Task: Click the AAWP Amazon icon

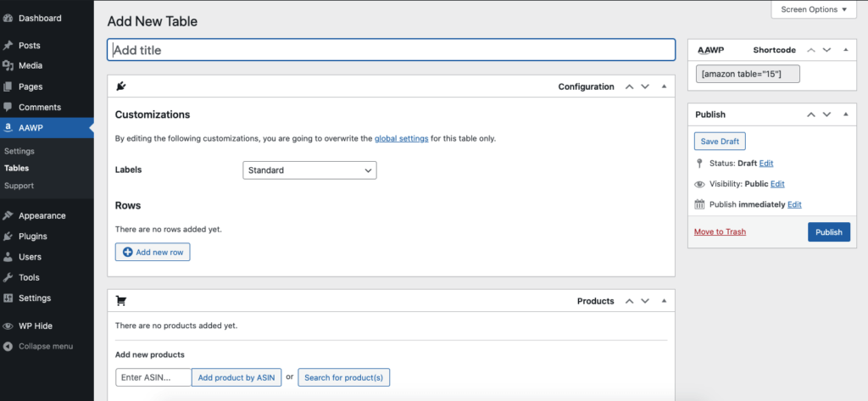Action: (8, 128)
